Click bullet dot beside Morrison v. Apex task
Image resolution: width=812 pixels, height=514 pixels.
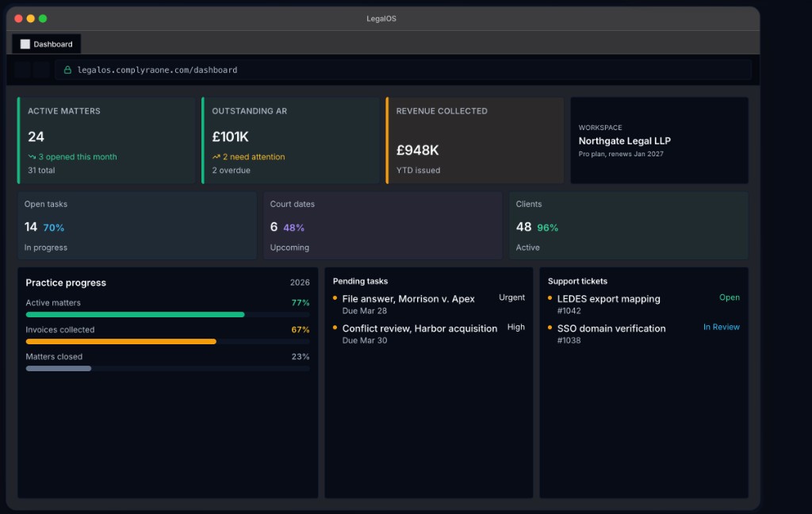(335, 298)
